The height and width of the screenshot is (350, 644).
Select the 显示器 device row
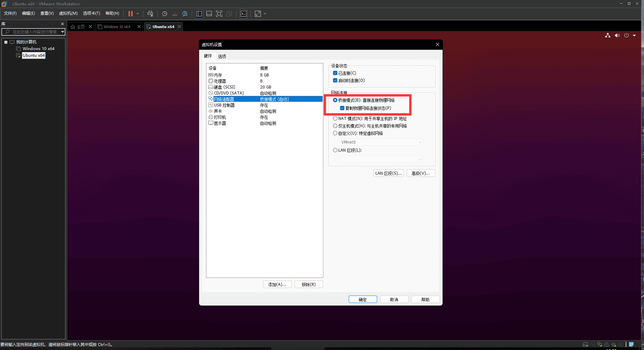coord(265,123)
